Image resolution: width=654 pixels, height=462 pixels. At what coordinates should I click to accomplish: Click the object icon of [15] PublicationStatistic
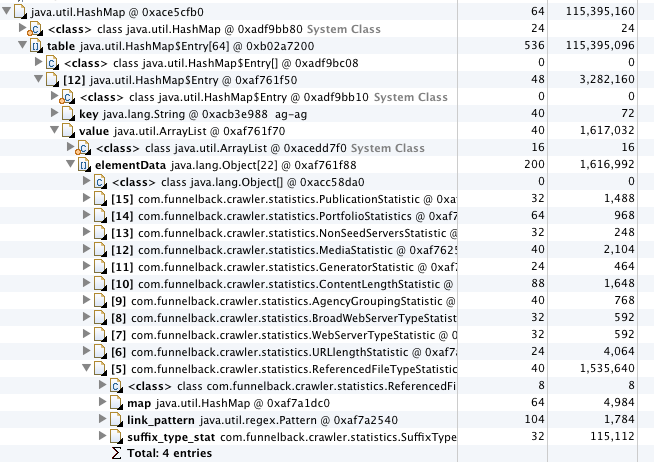(101, 199)
